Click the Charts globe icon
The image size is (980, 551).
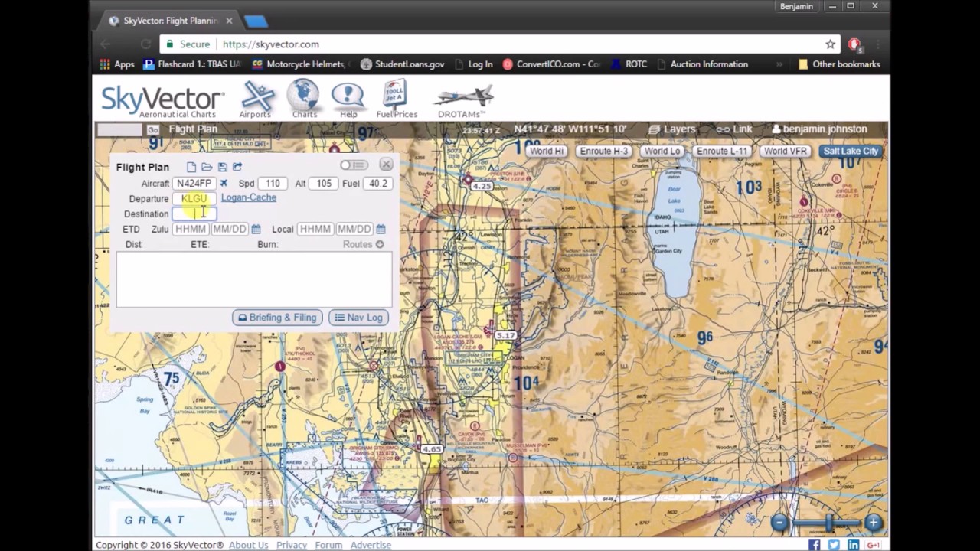click(304, 96)
